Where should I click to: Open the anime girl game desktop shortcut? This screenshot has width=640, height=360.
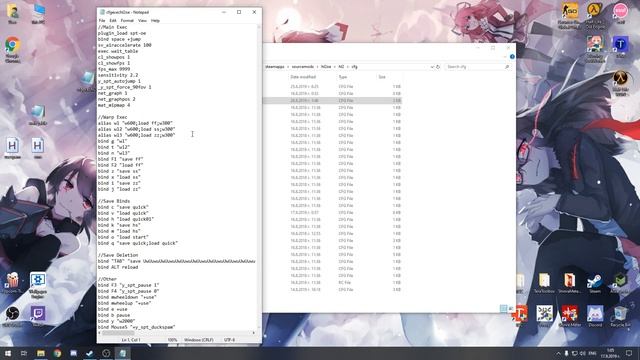pyautogui.click(x=595, y=45)
